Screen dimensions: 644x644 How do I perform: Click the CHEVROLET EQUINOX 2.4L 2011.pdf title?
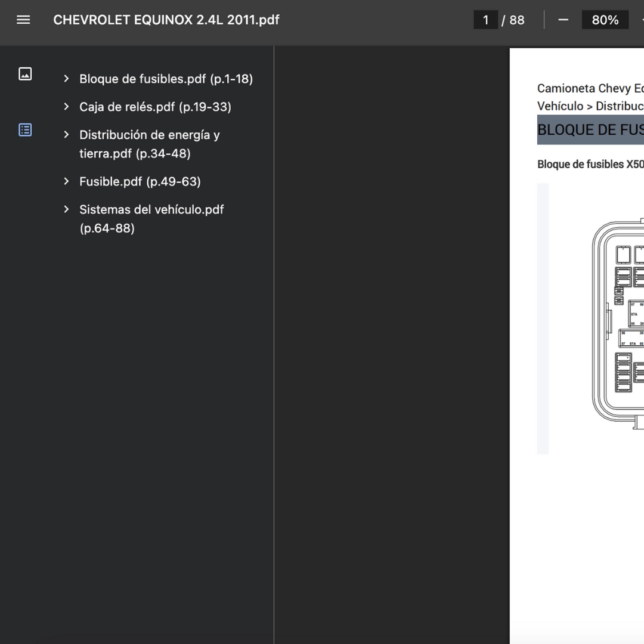click(x=166, y=20)
